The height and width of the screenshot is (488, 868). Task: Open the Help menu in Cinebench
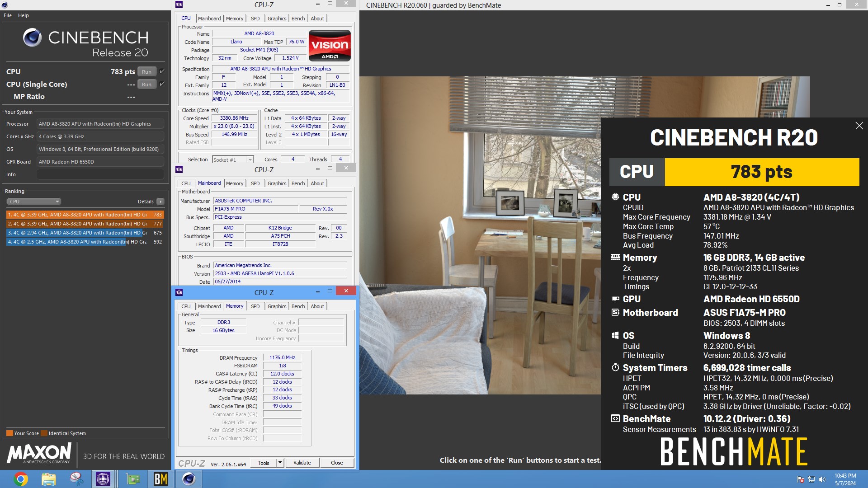24,15
